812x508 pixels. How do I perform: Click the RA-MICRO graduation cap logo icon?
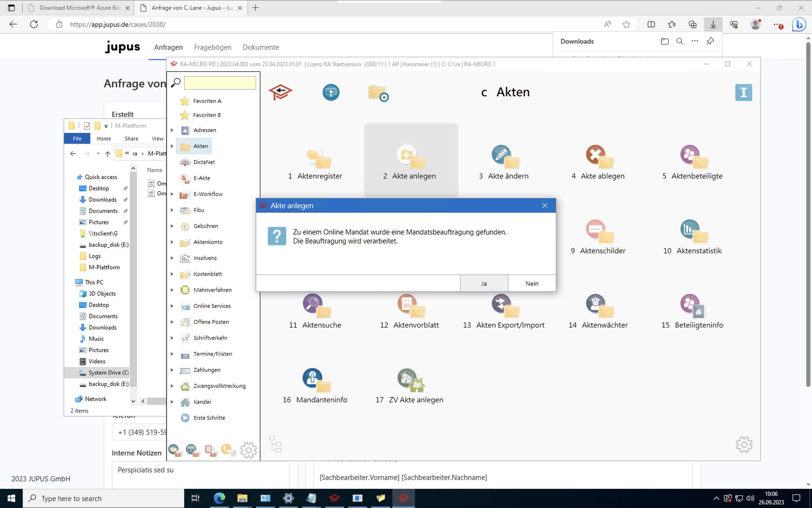pos(281,92)
